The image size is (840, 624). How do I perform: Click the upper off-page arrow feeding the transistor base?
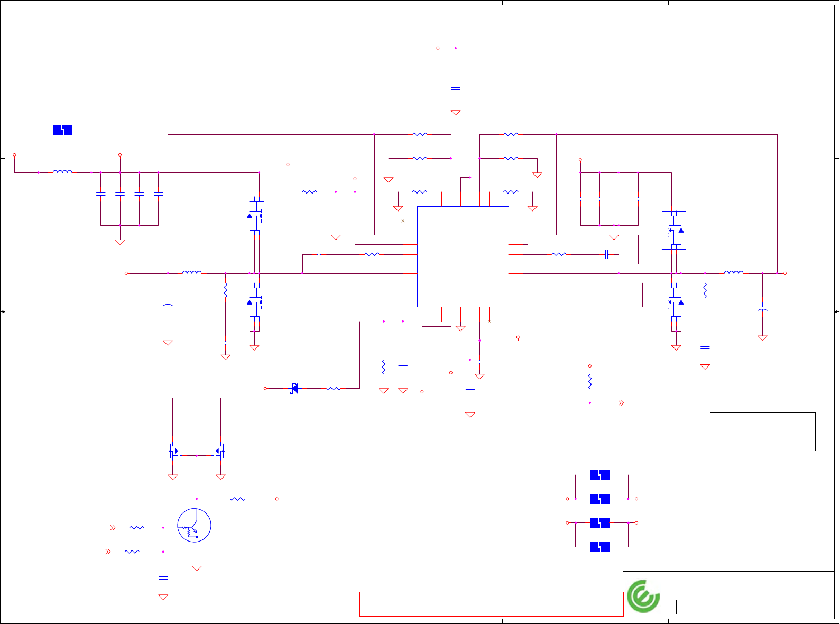(113, 528)
